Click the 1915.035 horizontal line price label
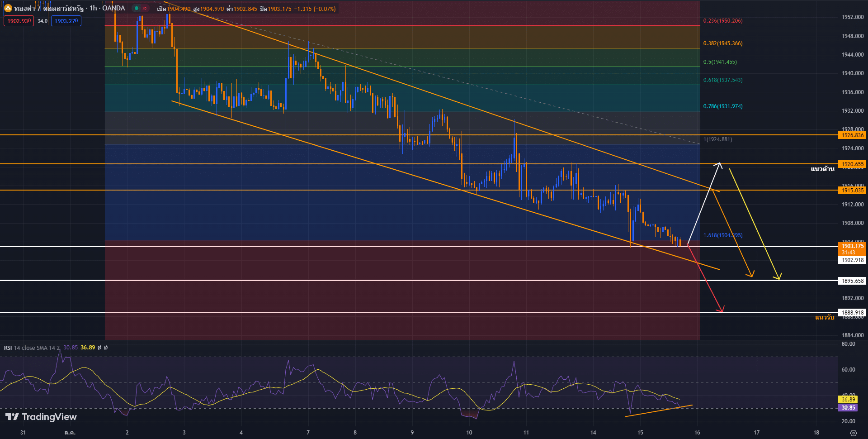 (x=852, y=190)
